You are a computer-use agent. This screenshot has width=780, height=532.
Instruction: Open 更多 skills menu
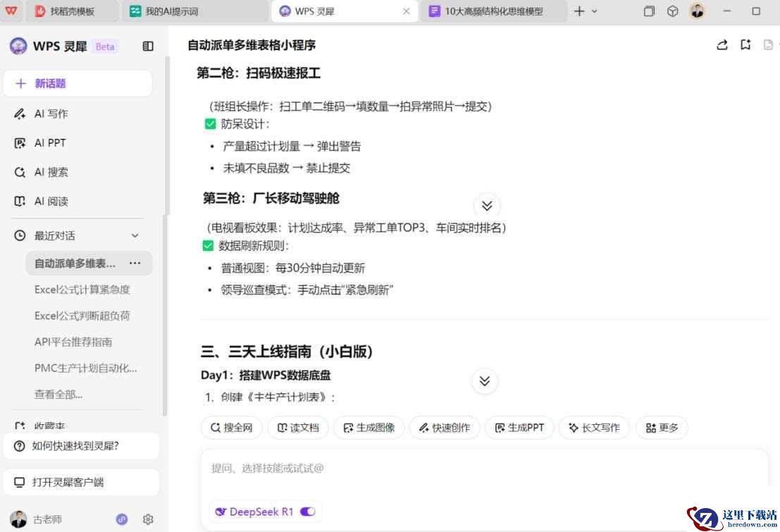(662, 428)
